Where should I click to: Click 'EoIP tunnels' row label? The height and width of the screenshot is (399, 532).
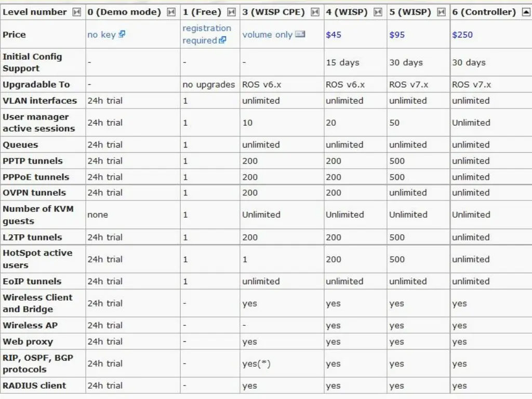click(x=32, y=282)
